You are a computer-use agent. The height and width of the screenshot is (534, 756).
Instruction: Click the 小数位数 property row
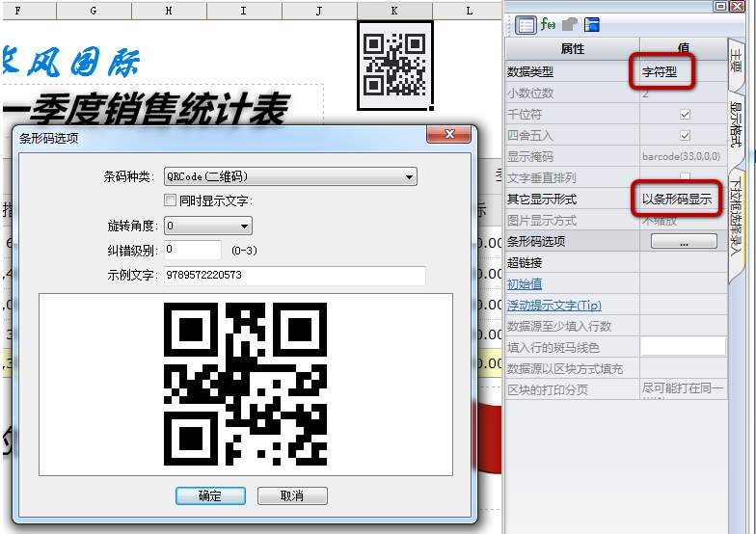point(615,93)
